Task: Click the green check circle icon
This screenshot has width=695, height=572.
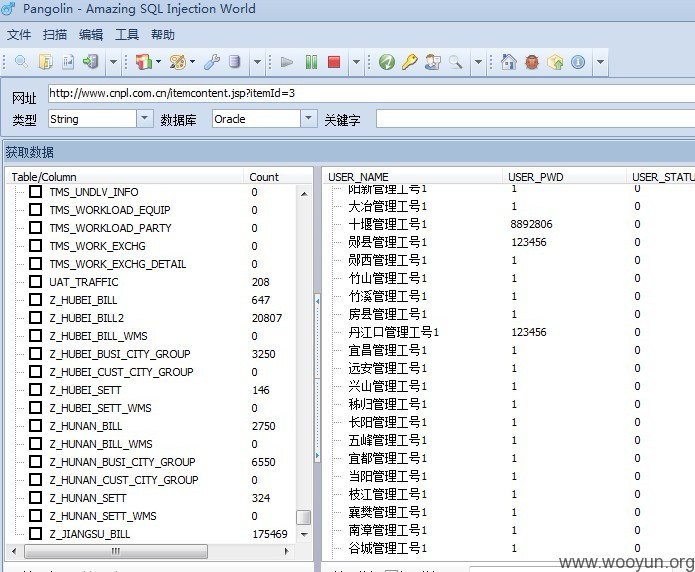Action: point(387,62)
